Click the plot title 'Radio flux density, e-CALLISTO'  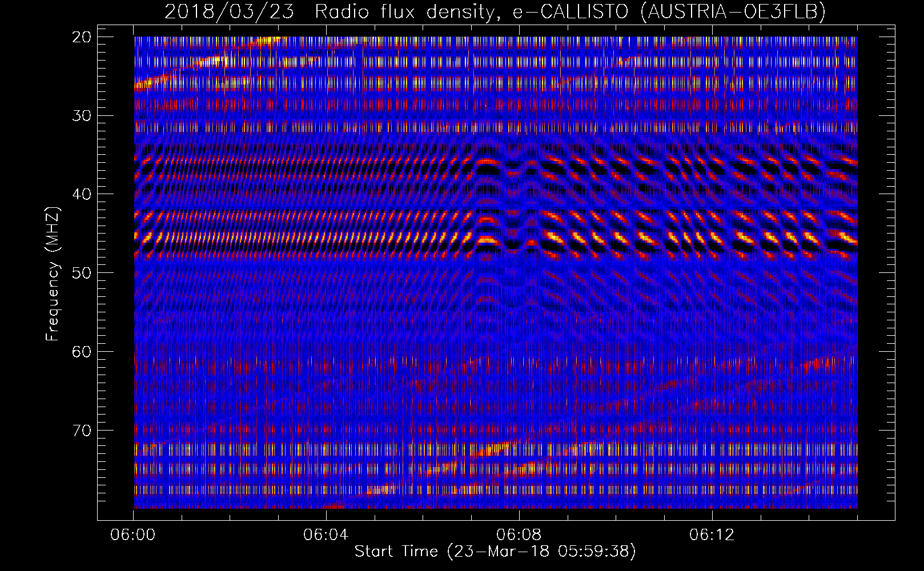click(x=471, y=11)
